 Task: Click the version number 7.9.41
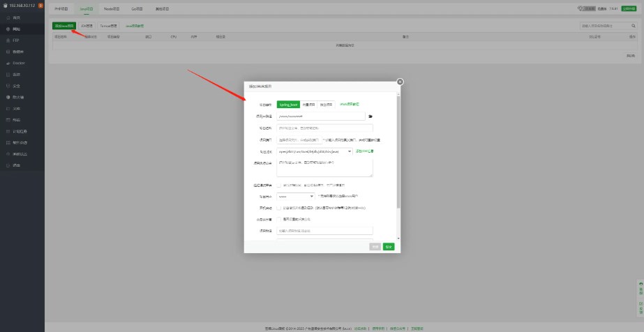(613, 8)
